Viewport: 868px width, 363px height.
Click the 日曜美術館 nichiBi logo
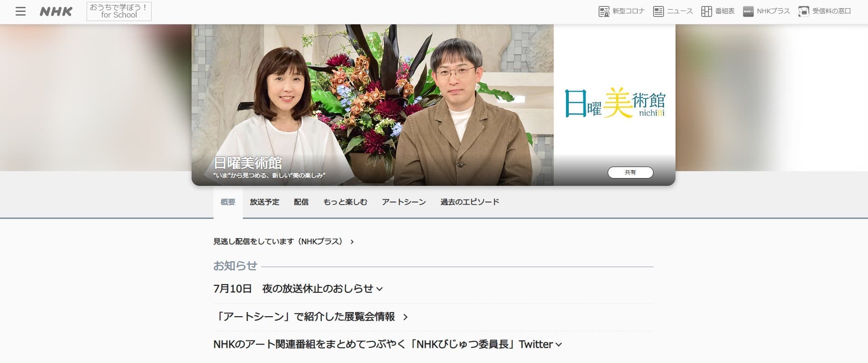pos(615,103)
